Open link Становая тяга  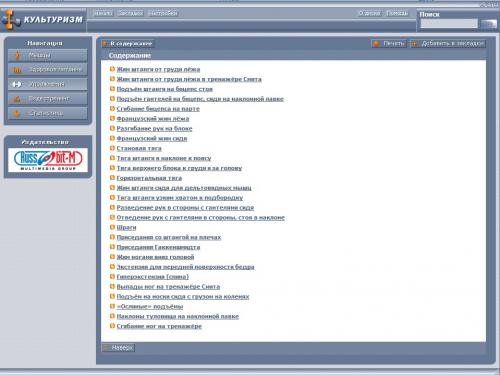139,148
